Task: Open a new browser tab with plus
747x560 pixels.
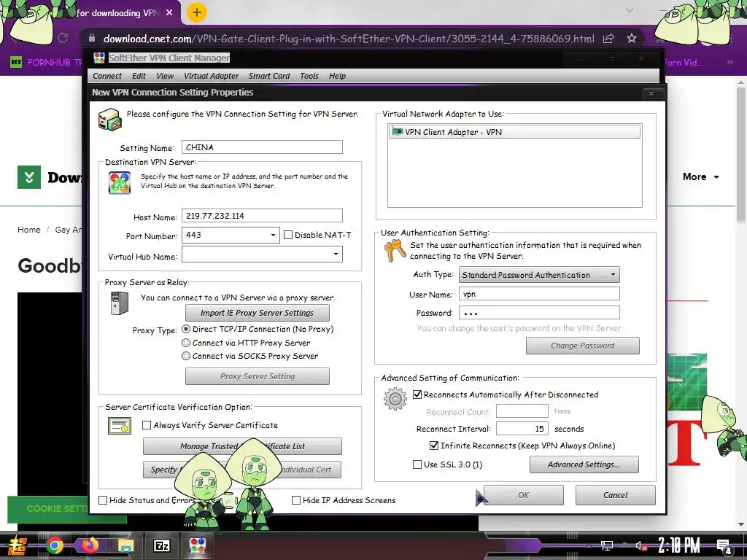Action: pyautogui.click(x=197, y=12)
